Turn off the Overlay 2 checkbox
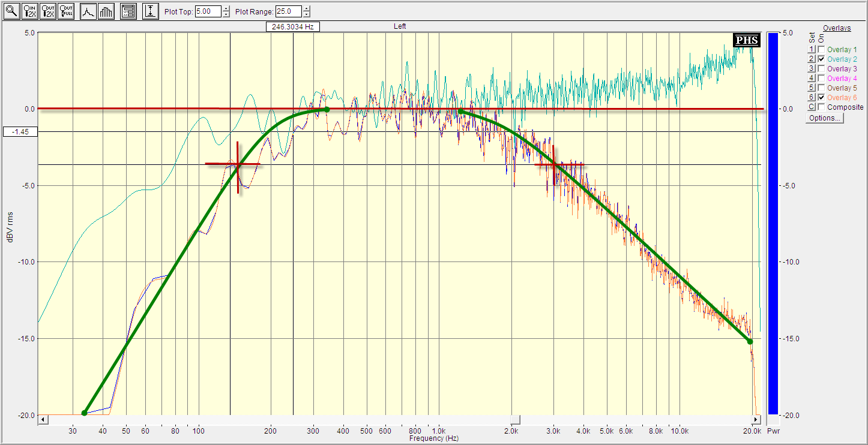Screen dimensions: 868x445 pyautogui.click(x=821, y=59)
